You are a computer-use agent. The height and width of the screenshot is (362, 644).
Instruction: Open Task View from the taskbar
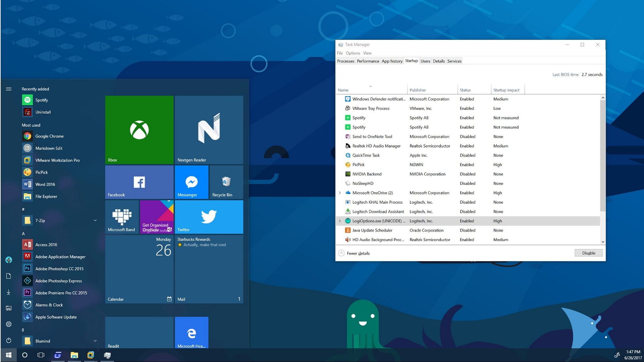[x=41, y=355]
